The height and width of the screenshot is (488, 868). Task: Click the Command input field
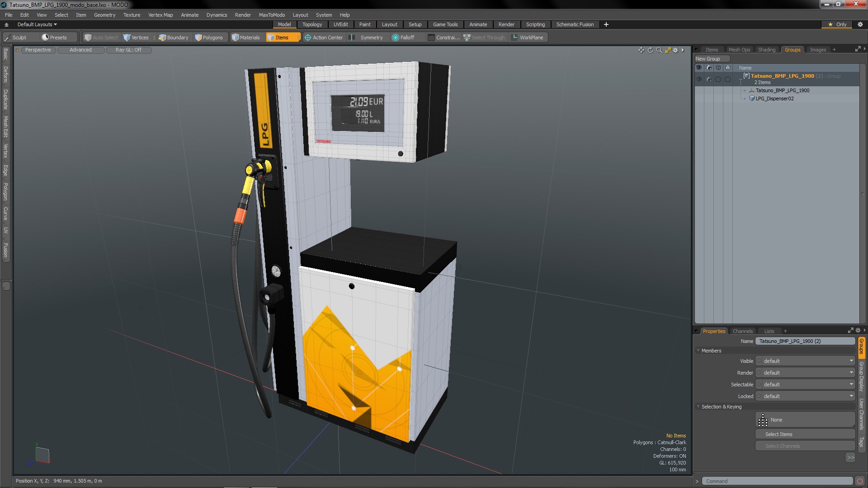777,481
